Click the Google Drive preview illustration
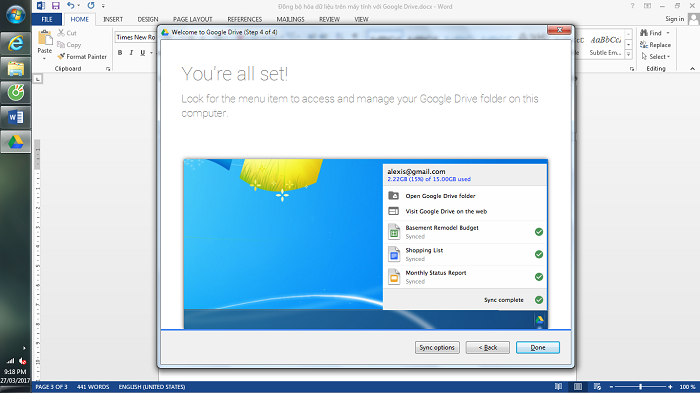Image resolution: width=700 pixels, height=393 pixels. coord(366,244)
